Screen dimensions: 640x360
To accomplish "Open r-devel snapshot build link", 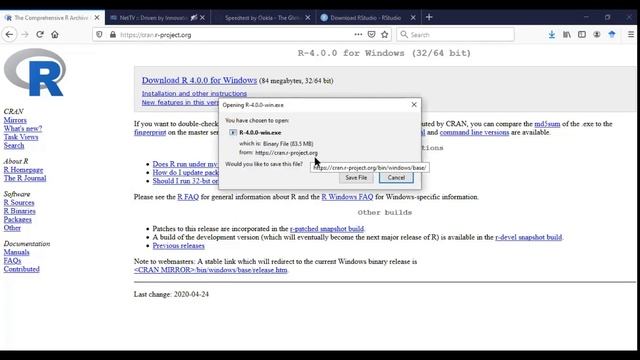I will 529,237.
